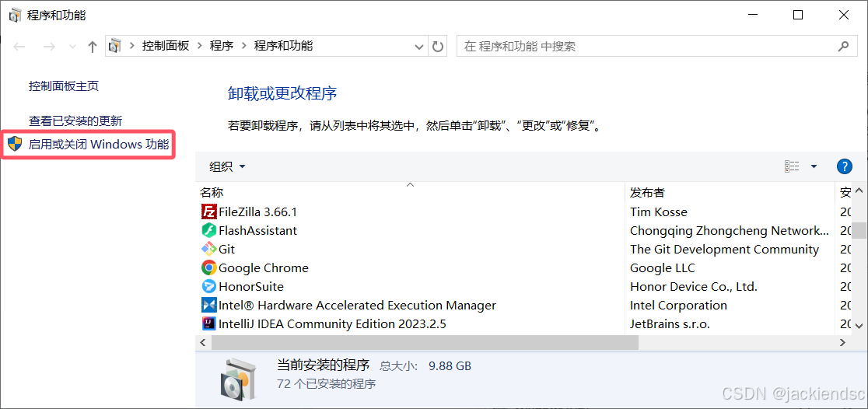This screenshot has height=409, width=868.
Task: Click the FlashAssistant program icon
Action: [208, 230]
